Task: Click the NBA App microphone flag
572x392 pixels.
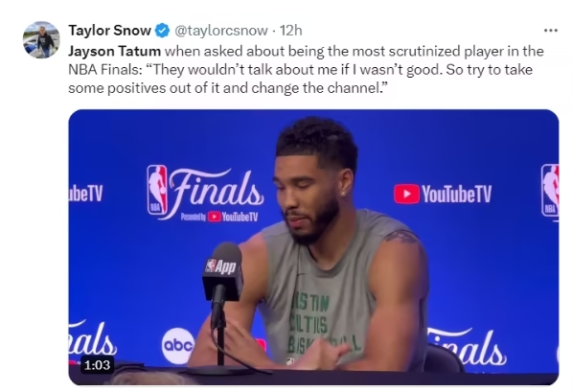Action: (222, 267)
